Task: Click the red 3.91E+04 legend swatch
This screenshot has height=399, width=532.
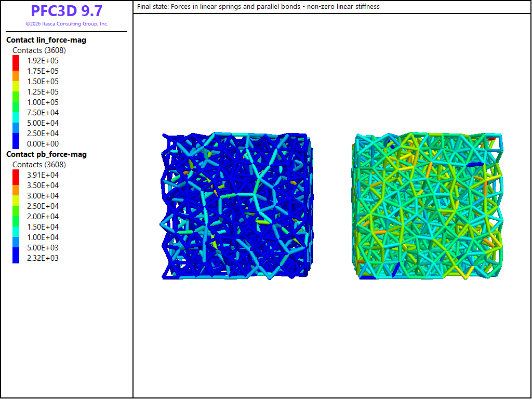Action: tap(16, 177)
